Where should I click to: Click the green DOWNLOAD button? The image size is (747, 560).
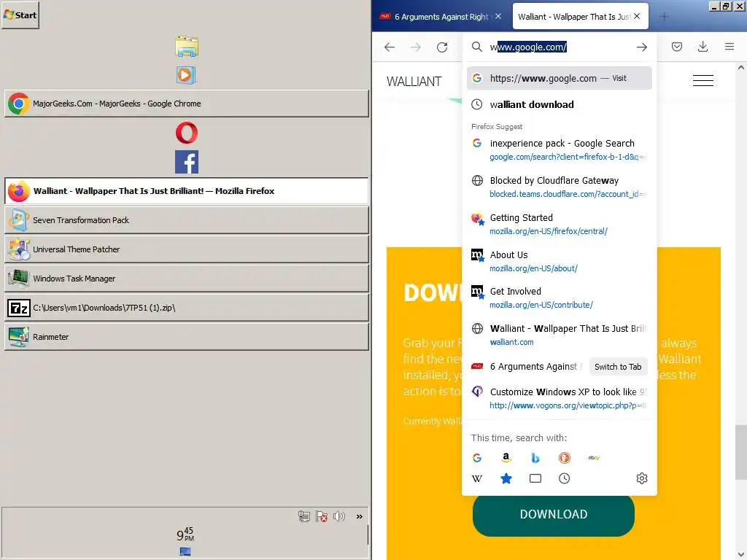[x=554, y=514]
